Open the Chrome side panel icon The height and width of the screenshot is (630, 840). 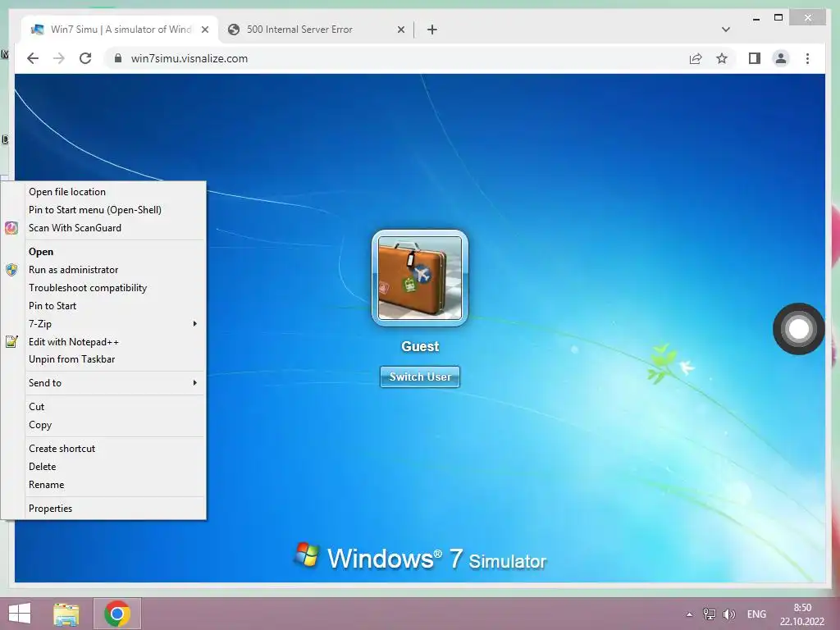[x=755, y=58]
